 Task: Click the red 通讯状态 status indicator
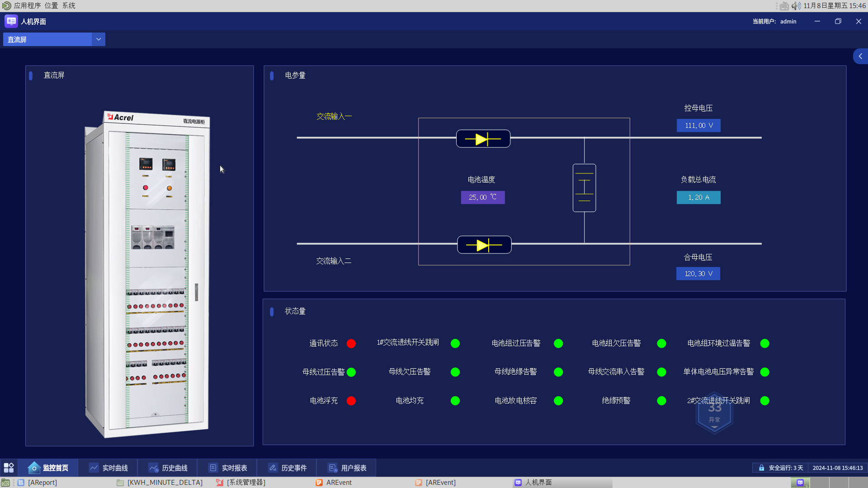(x=351, y=343)
